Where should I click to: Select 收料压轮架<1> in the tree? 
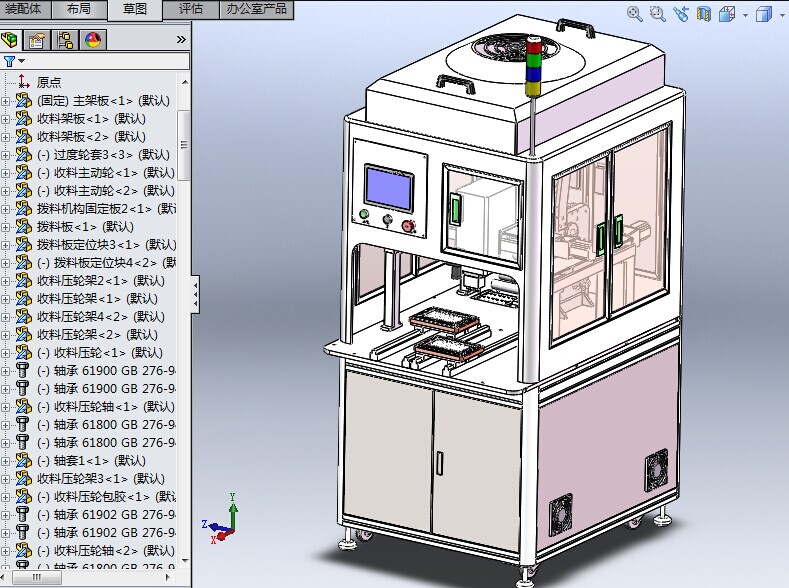point(97,299)
